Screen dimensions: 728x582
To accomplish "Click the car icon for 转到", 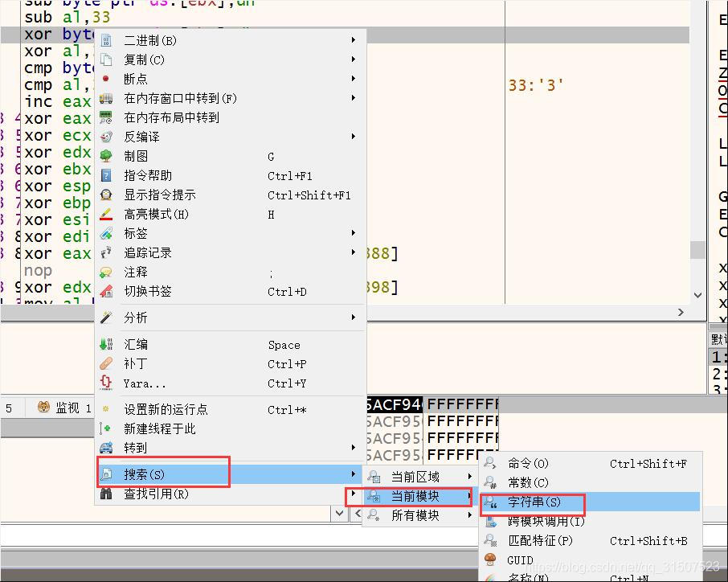I will pyautogui.click(x=106, y=448).
